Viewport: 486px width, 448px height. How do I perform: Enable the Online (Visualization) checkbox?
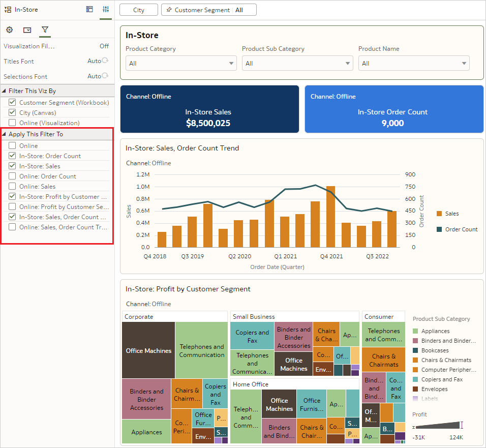click(x=12, y=123)
